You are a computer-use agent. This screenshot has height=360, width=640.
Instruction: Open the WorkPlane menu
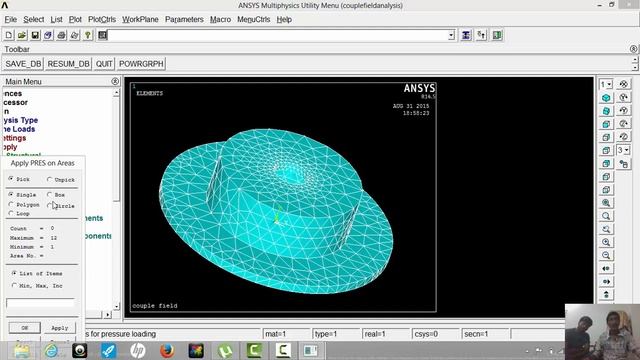click(140, 19)
